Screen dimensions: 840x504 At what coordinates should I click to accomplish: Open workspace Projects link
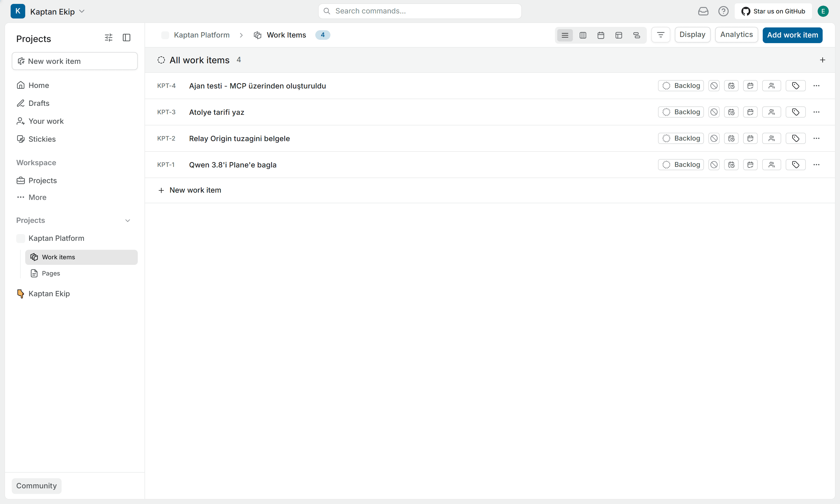(74, 181)
